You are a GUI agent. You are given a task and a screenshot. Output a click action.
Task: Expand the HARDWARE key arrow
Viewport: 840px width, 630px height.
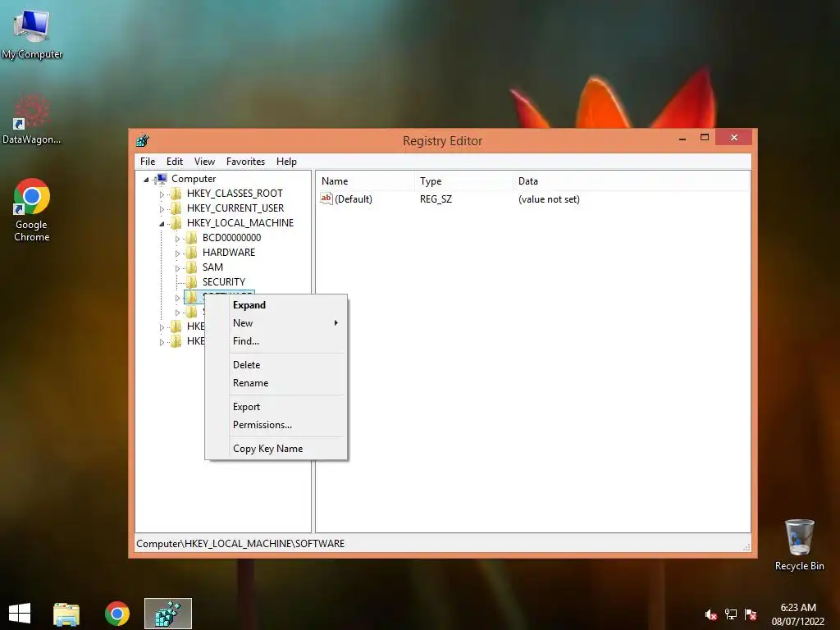[177, 253]
